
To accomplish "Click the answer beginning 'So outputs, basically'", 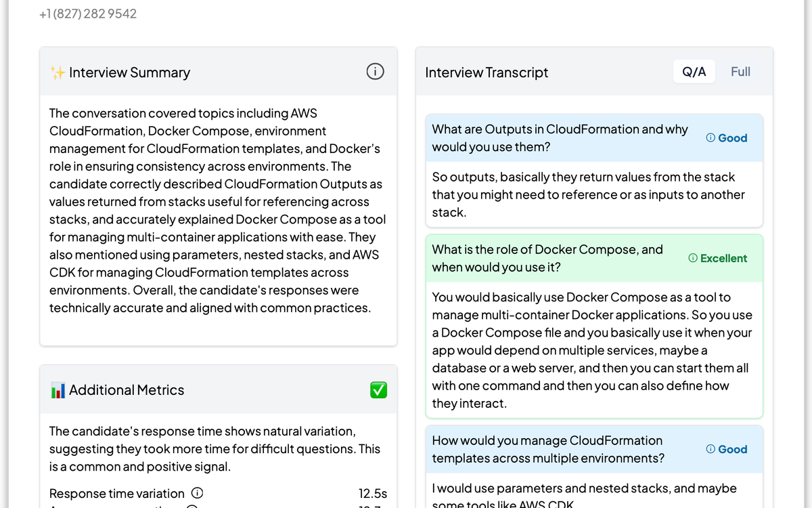I will point(588,194).
